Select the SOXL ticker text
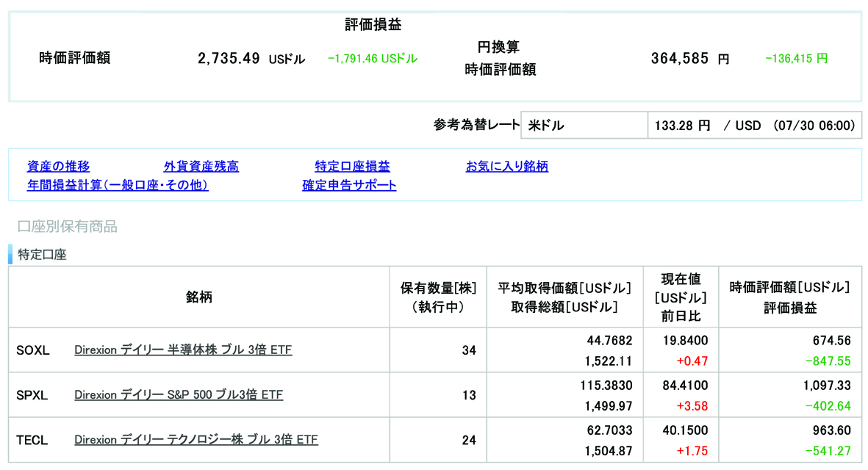 tap(32, 350)
